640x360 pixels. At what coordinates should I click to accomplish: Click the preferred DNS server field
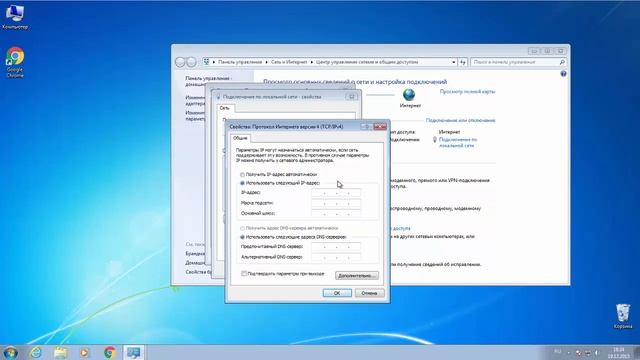pos(336,247)
